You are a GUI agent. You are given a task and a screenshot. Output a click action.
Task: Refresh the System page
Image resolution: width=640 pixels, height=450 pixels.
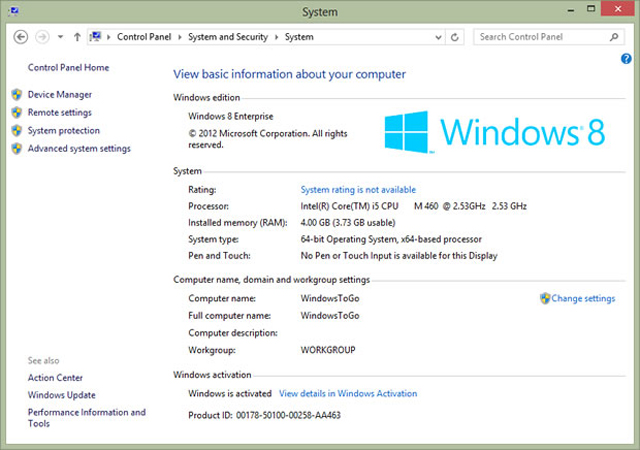pos(455,38)
